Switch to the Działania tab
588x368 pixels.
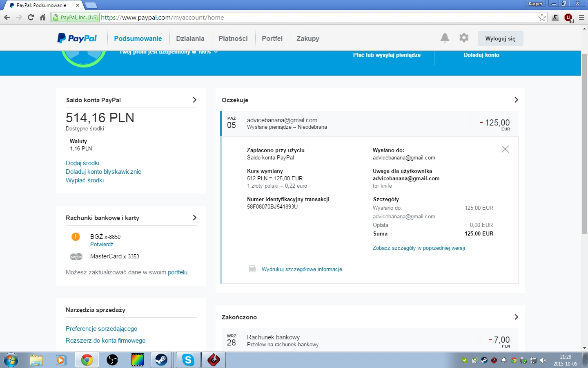tap(190, 38)
